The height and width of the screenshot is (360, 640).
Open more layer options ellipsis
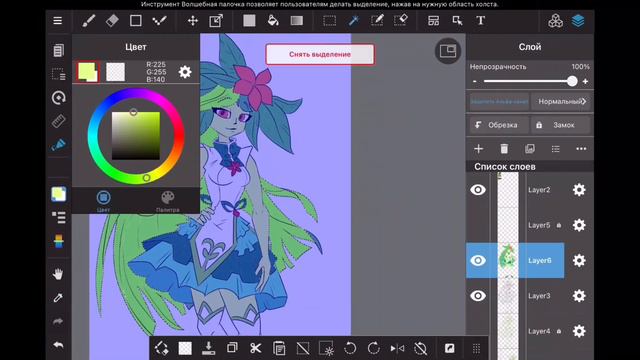click(581, 149)
